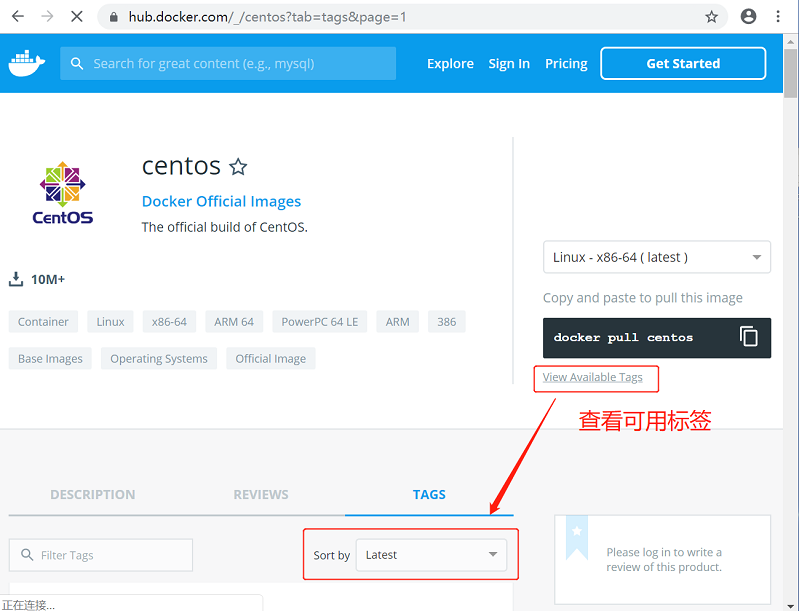The width and height of the screenshot is (799, 611).
Task: Click the Docker whale logo
Action: click(x=27, y=64)
